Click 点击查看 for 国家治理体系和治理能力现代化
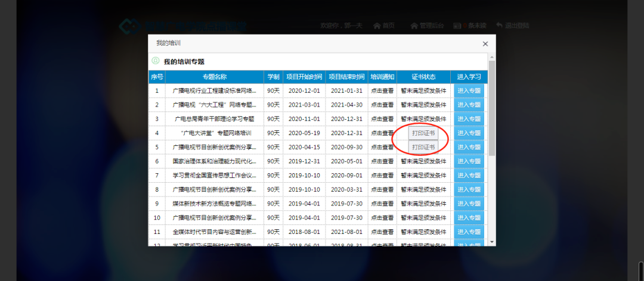This screenshot has width=644, height=281. pyautogui.click(x=382, y=161)
